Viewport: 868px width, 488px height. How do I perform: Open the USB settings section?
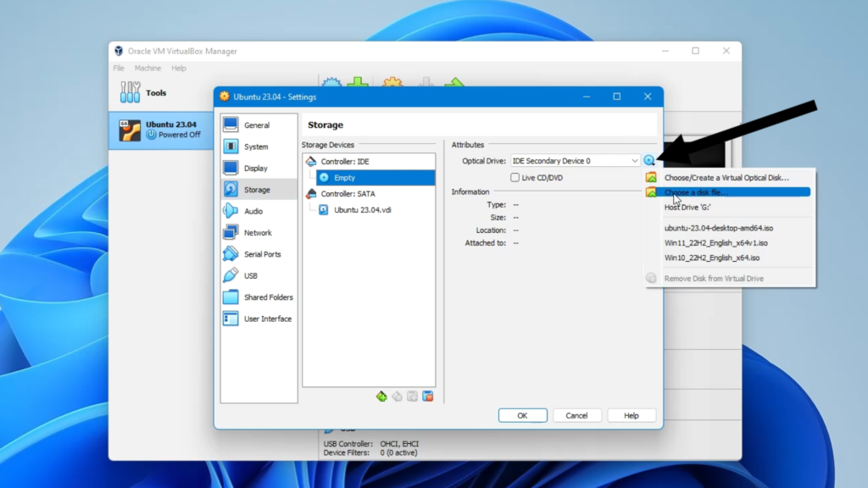point(259,275)
